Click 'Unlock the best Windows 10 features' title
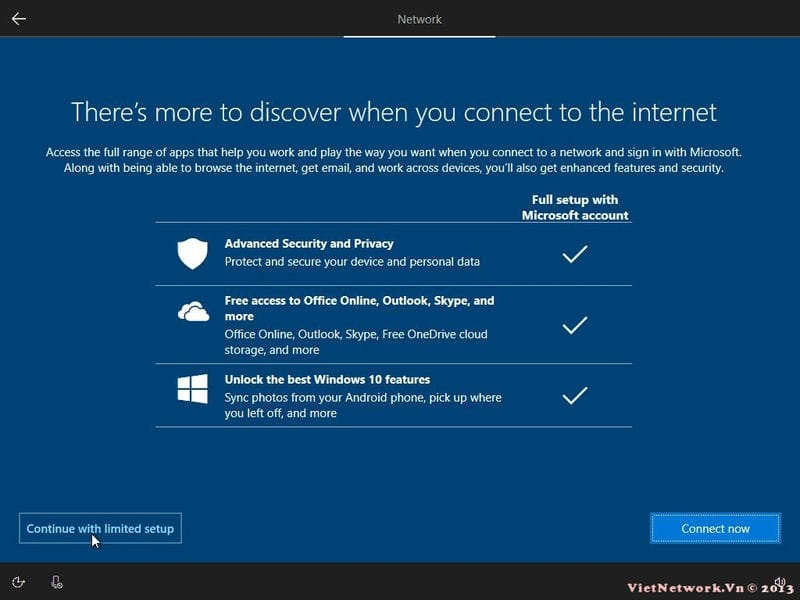 click(327, 380)
